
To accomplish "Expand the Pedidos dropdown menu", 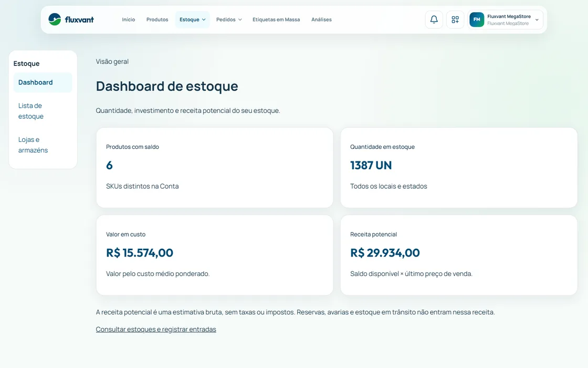I will click(x=229, y=19).
